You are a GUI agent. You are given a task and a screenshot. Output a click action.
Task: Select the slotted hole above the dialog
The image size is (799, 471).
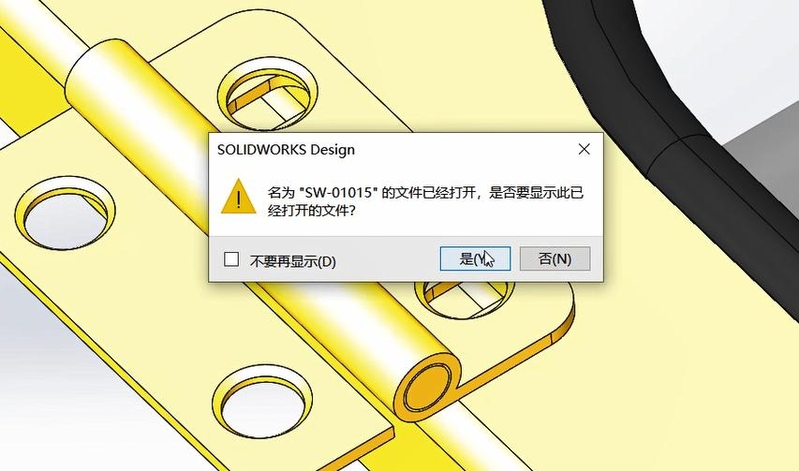[267, 95]
